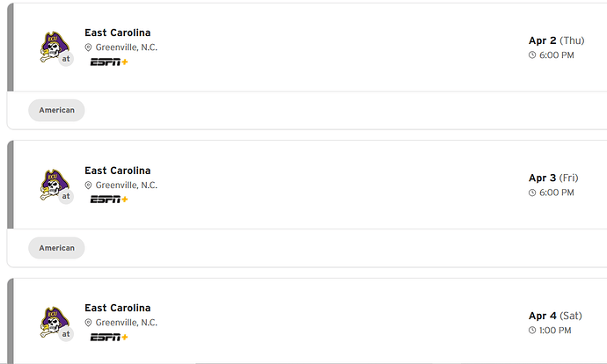607x364 pixels.
Task: Open the East Carolina title for the Apr 4 game
Action: [x=118, y=308]
